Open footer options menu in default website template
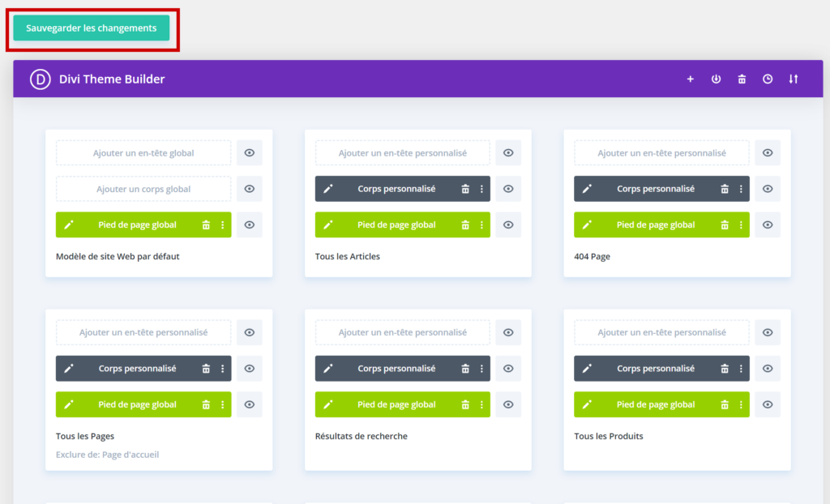The height and width of the screenshot is (504, 830). tap(222, 225)
